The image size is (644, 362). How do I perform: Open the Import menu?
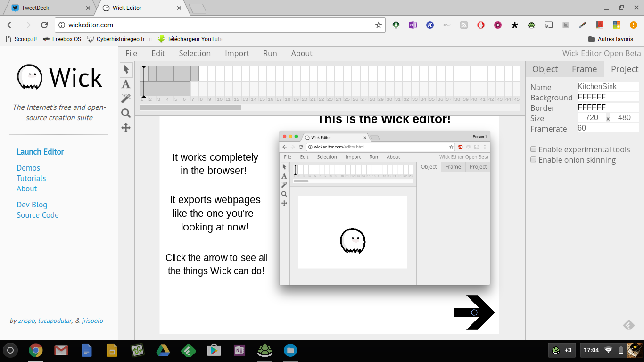pyautogui.click(x=237, y=53)
